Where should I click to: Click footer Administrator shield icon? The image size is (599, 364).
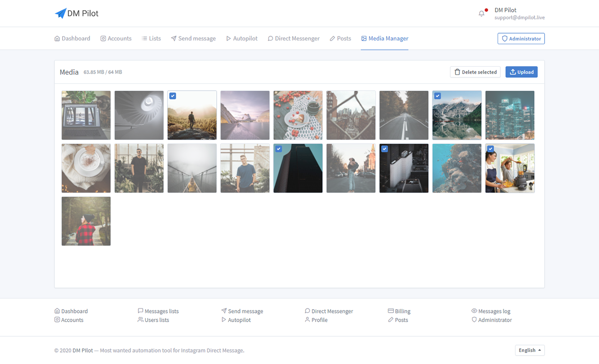[x=474, y=320]
